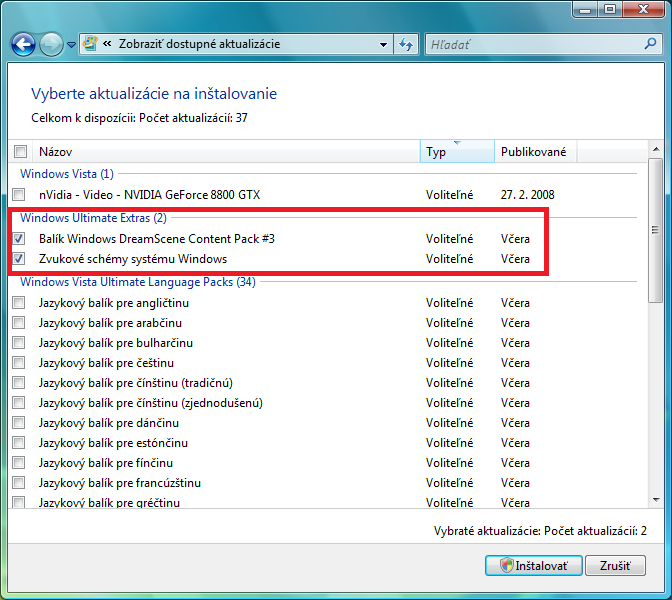The width and height of the screenshot is (672, 600).
Task: Minimize the Windows Update window
Action: click(585, 9)
